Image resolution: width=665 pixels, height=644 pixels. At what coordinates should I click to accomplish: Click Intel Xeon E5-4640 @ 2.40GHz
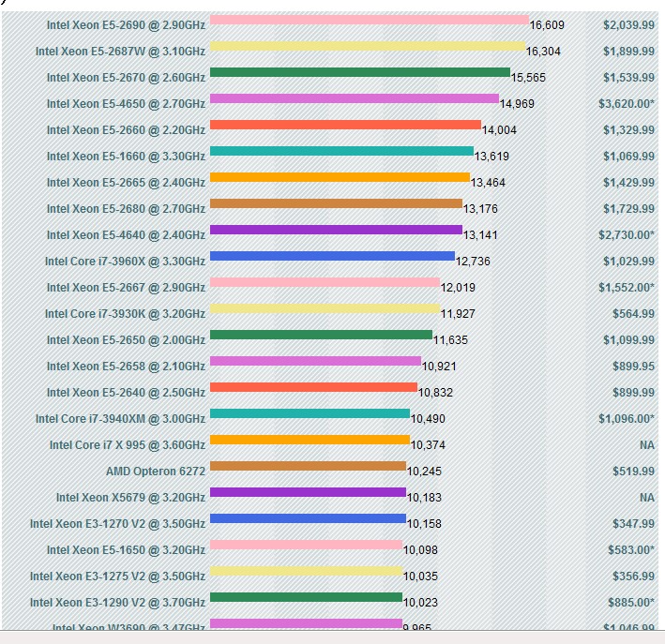pos(126,235)
